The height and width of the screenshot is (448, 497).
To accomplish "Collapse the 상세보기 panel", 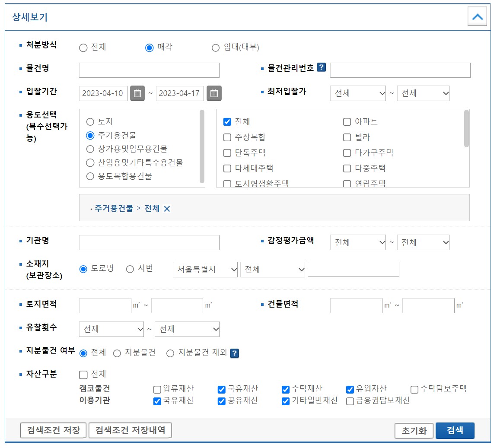I will tap(477, 17).
